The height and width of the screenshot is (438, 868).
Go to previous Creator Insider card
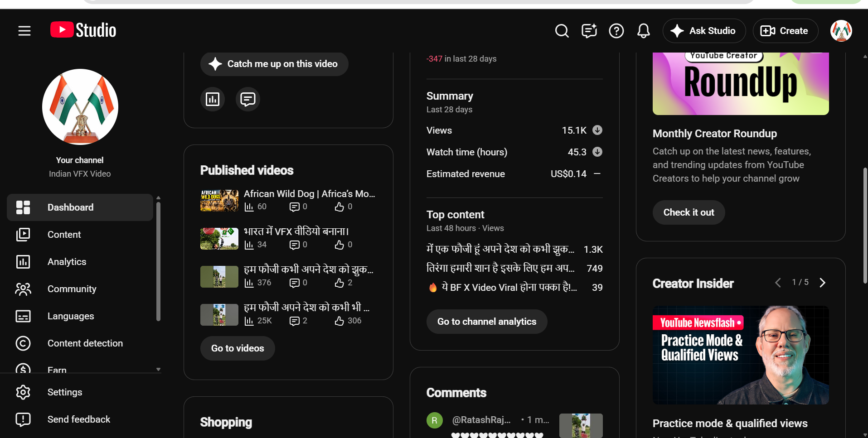tap(778, 283)
